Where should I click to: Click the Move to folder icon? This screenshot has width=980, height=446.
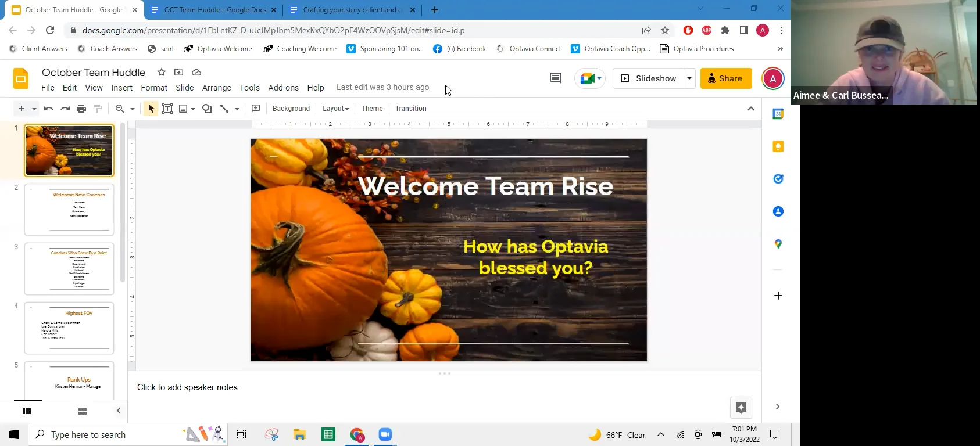[179, 73]
